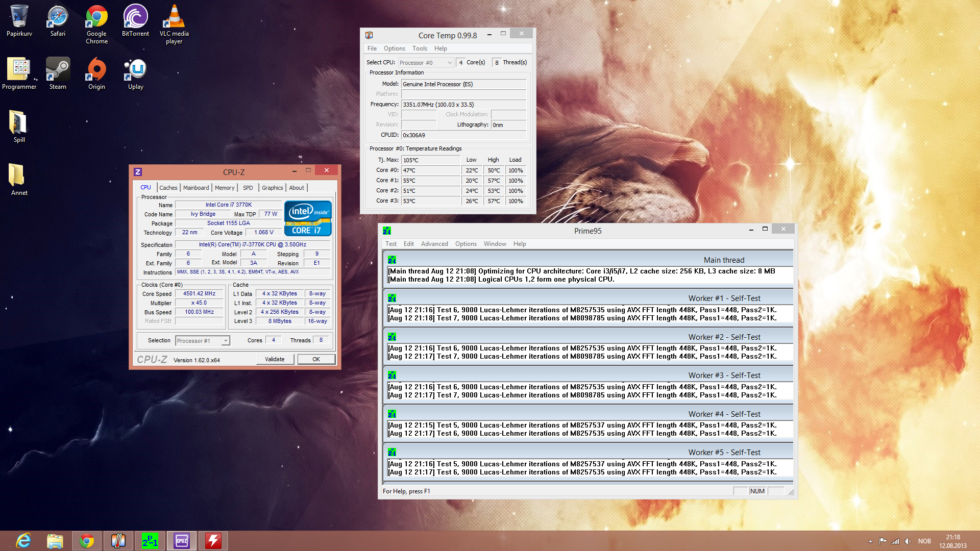
Task: Open the Select CPU dropdown in Core Temp
Action: (426, 63)
